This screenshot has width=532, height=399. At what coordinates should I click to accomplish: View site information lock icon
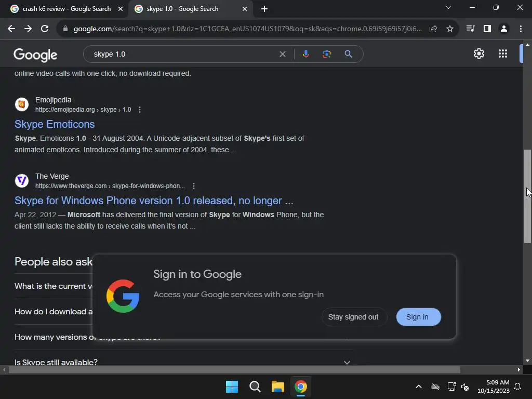(x=65, y=29)
